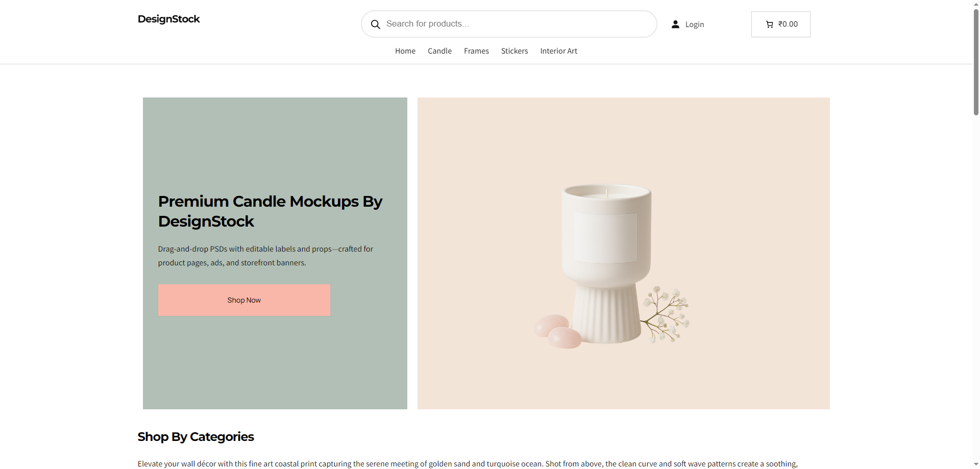Click the user profile icon beside Login

[x=675, y=24]
